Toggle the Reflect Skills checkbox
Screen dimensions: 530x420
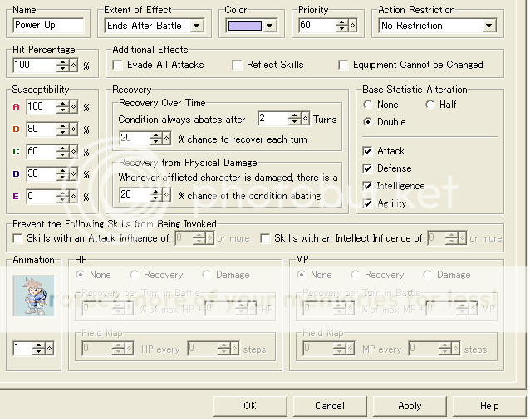[x=238, y=65]
